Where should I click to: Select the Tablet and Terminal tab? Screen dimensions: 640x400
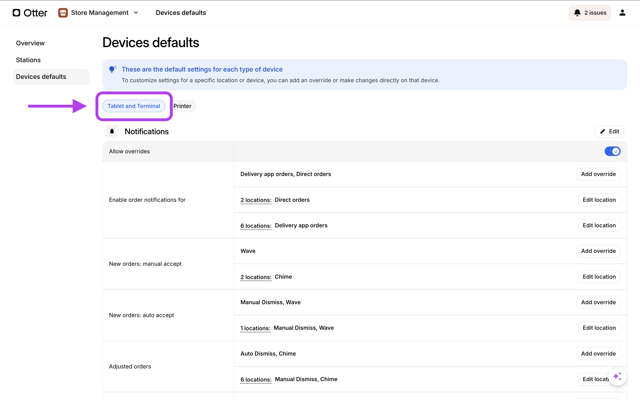point(134,106)
